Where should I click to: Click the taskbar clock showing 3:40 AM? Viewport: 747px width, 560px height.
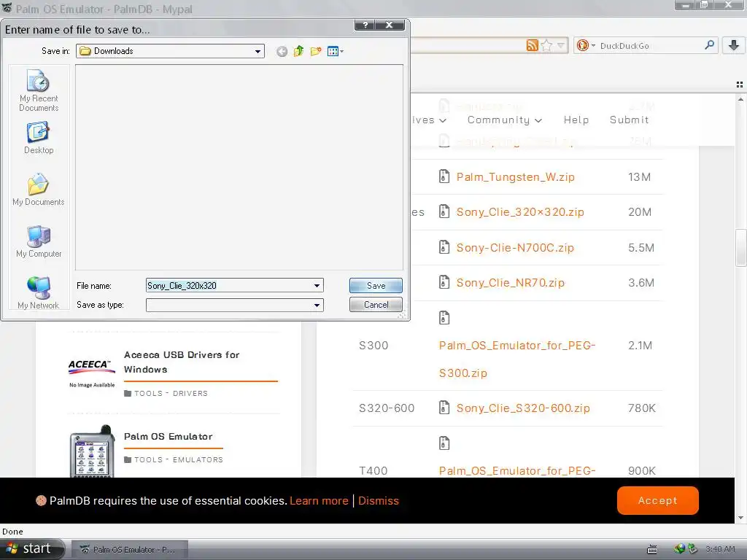click(x=719, y=550)
